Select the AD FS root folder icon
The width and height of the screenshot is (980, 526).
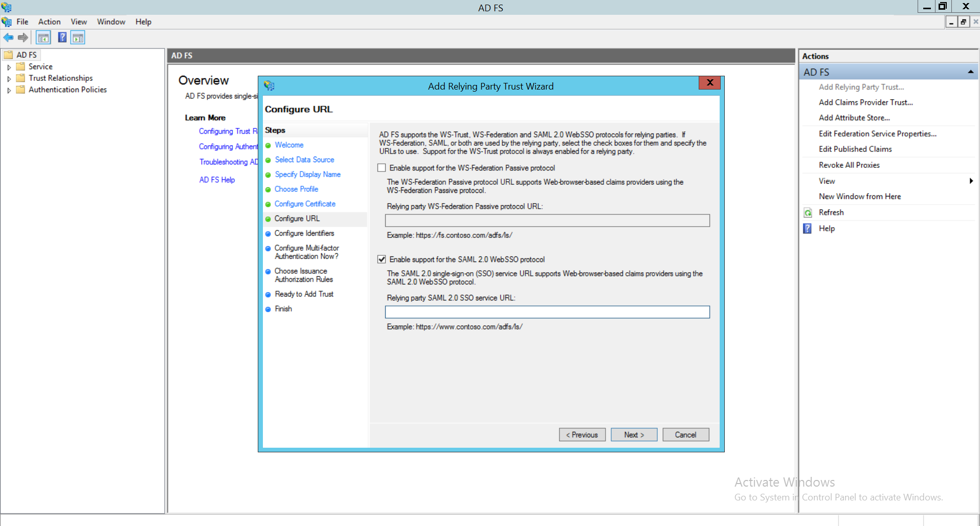(x=9, y=54)
